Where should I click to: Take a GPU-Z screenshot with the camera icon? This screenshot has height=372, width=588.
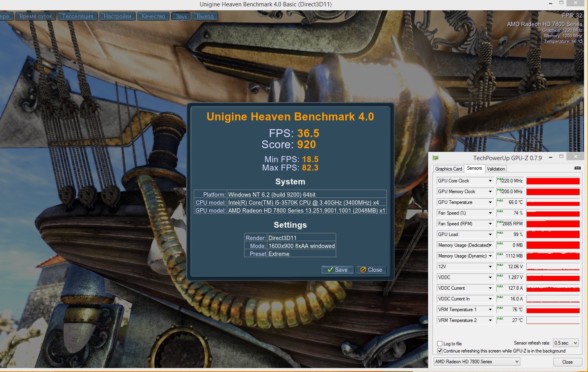point(577,168)
